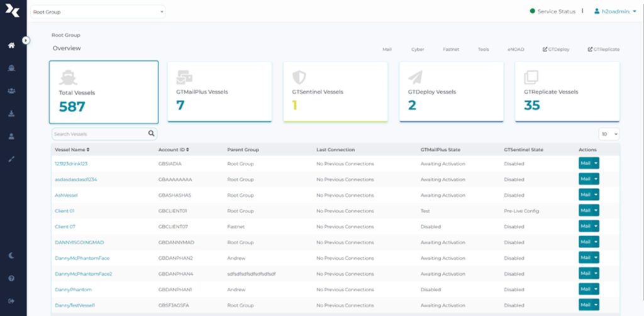
Task: Click account ID GBDANNYMAD cell
Action: pos(176,242)
